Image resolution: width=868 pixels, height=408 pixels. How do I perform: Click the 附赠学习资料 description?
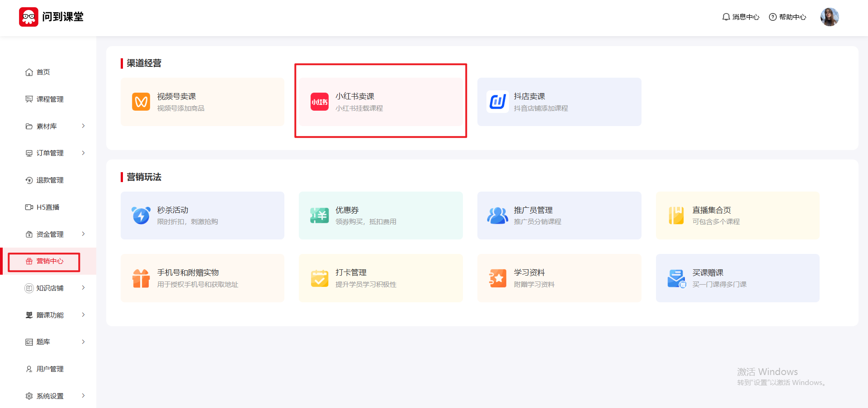(534, 285)
